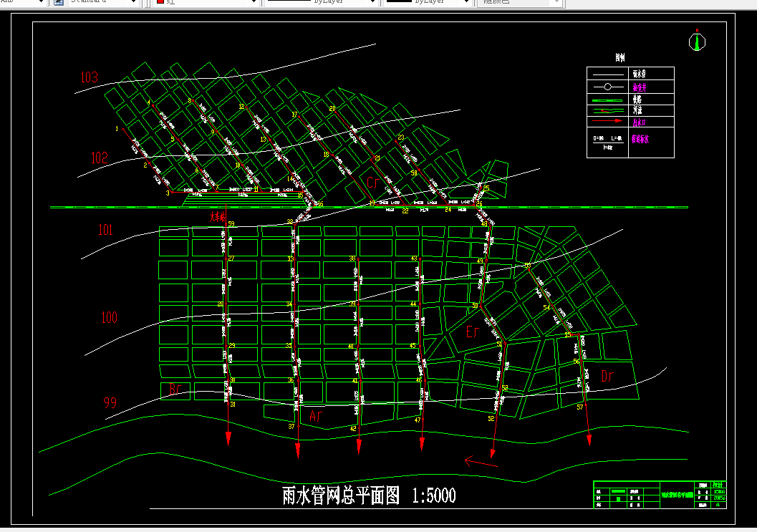Select the drainage zone label Er
Image resolution: width=757 pixels, height=532 pixels.
point(472,332)
